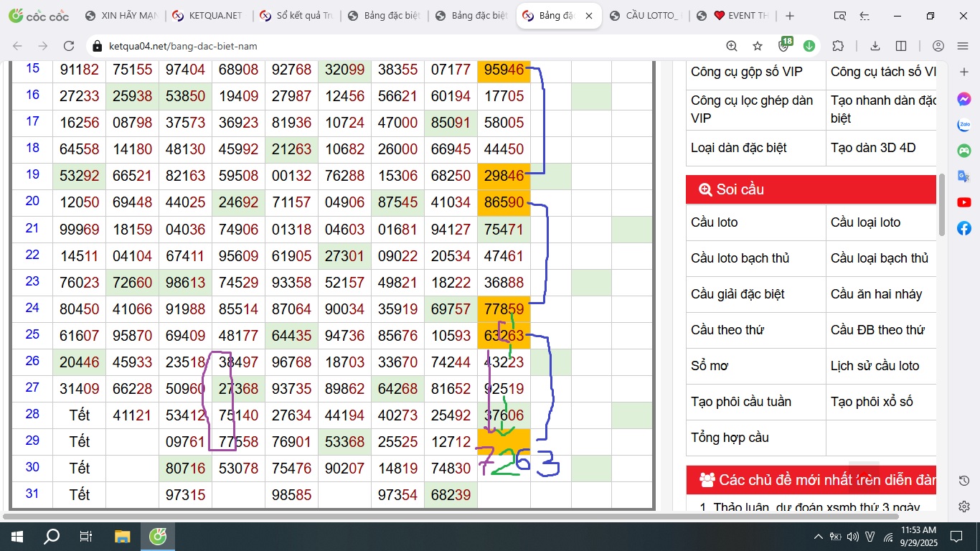980x551 pixels.
Task: Reload the current page
Action: [69, 46]
